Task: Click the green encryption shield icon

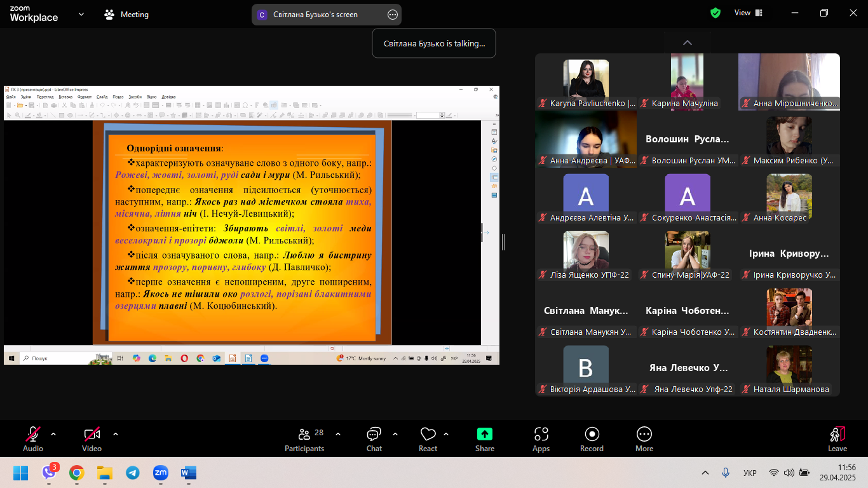Action: [x=715, y=13]
